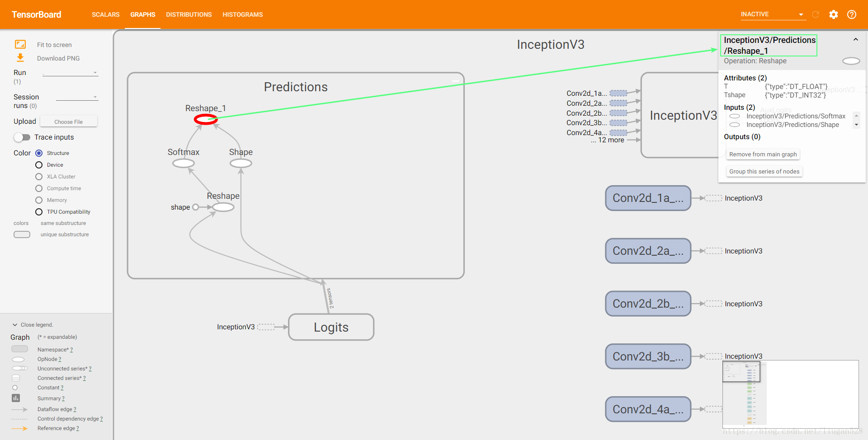Click the Logits namespace node

(x=331, y=327)
